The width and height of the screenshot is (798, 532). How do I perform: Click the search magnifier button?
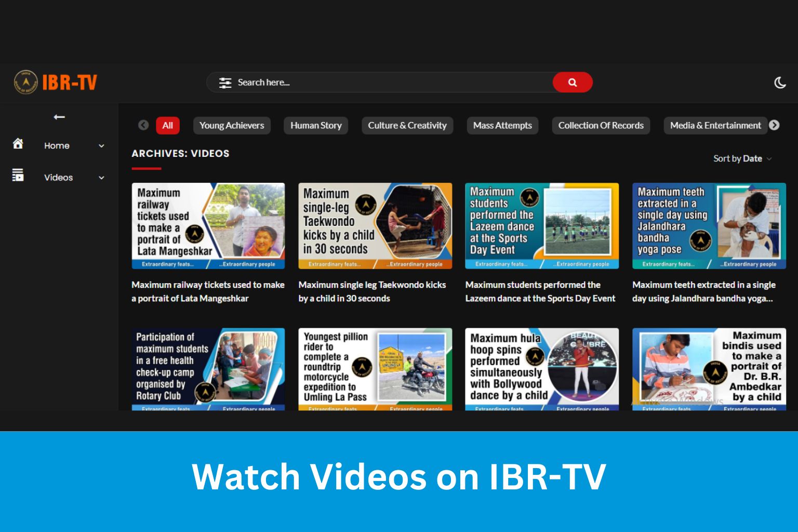pyautogui.click(x=572, y=82)
